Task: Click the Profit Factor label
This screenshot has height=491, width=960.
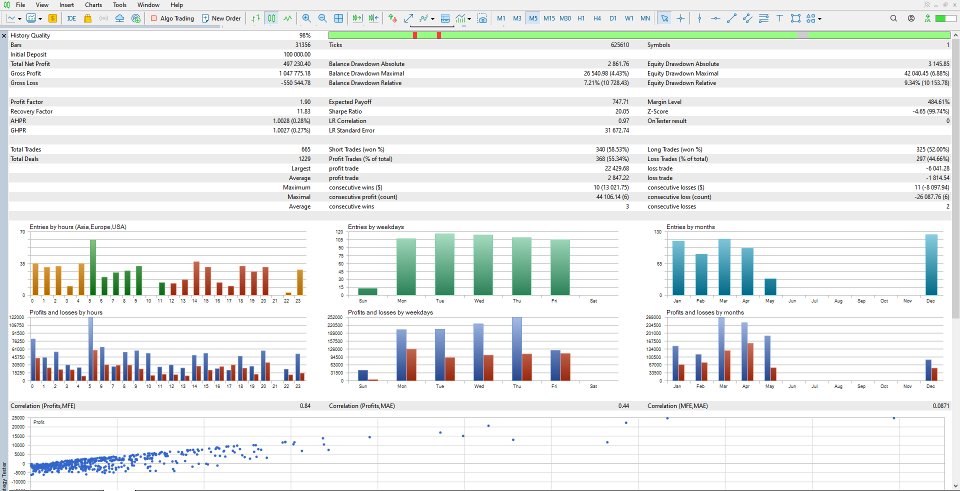Action: point(26,102)
